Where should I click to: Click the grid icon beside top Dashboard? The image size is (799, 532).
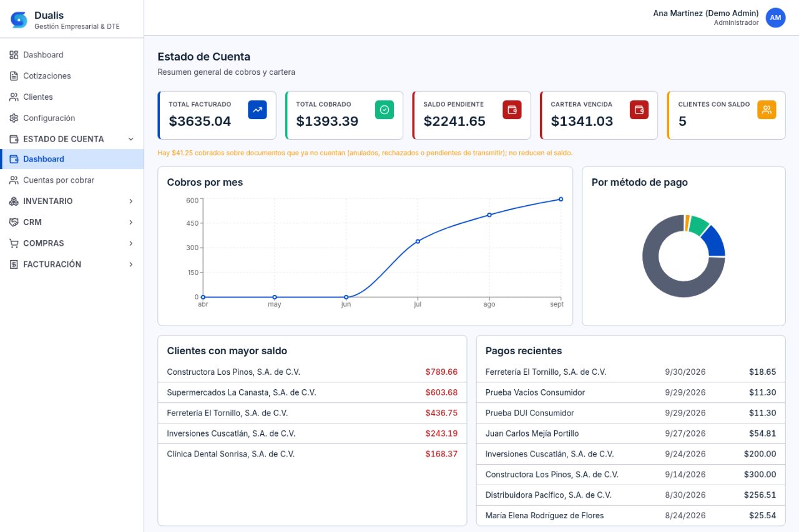(14, 55)
